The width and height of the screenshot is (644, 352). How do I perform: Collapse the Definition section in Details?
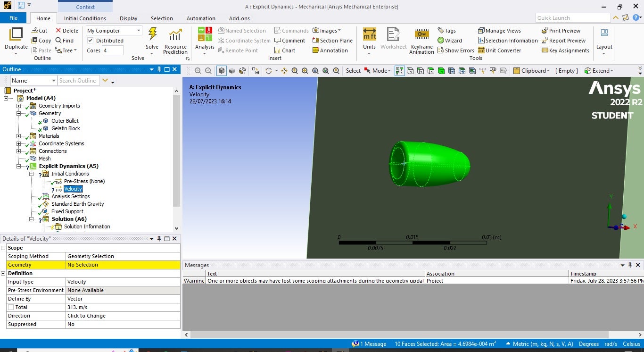coord(3,273)
